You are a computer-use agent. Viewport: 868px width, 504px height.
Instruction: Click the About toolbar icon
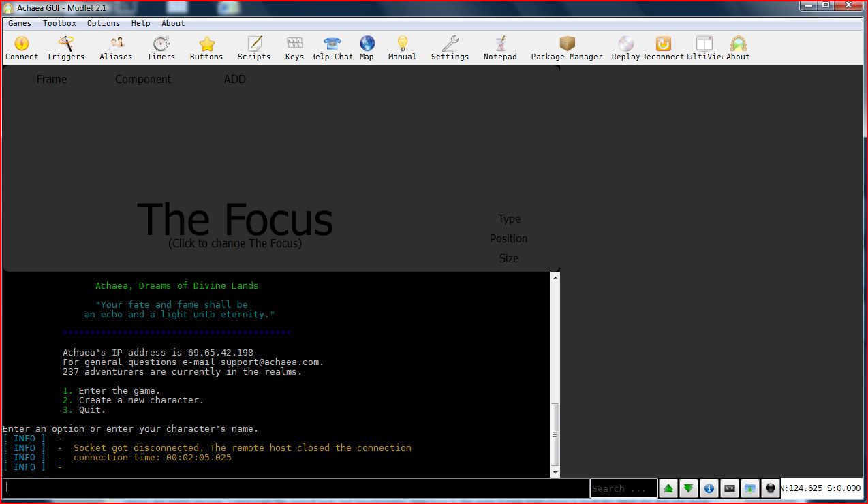click(x=738, y=48)
